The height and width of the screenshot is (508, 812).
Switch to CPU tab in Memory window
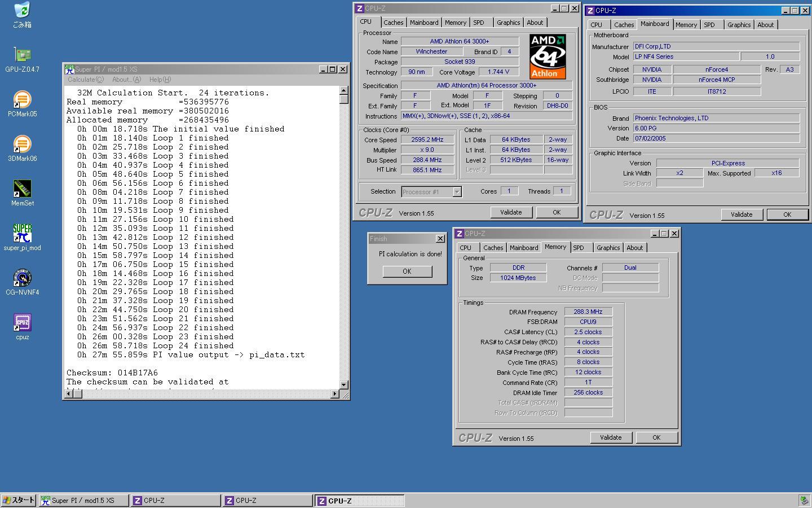[466, 248]
